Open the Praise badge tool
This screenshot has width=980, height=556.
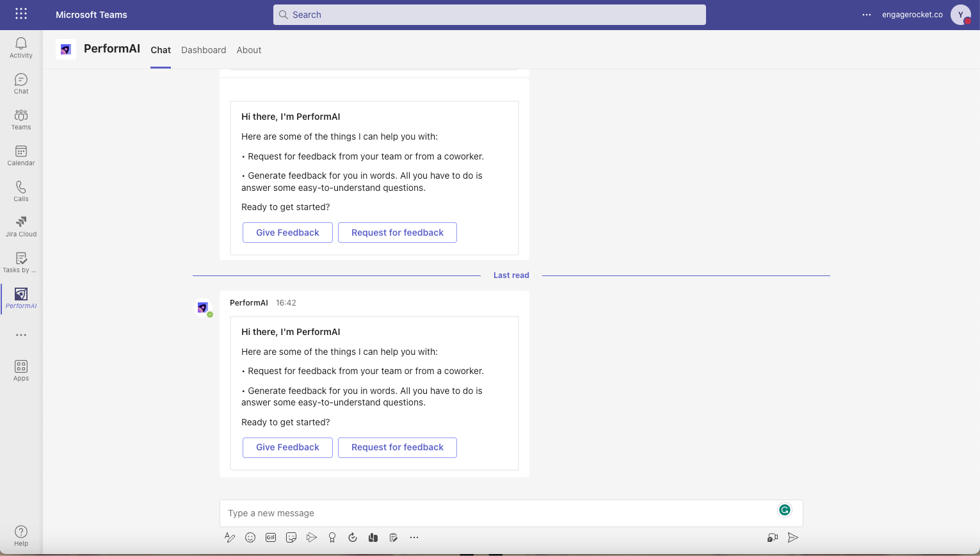click(x=332, y=537)
